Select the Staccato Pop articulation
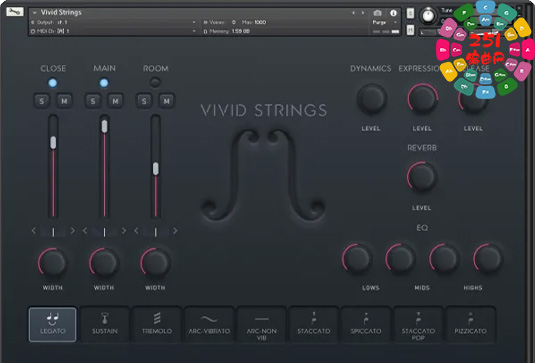 tap(418, 324)
